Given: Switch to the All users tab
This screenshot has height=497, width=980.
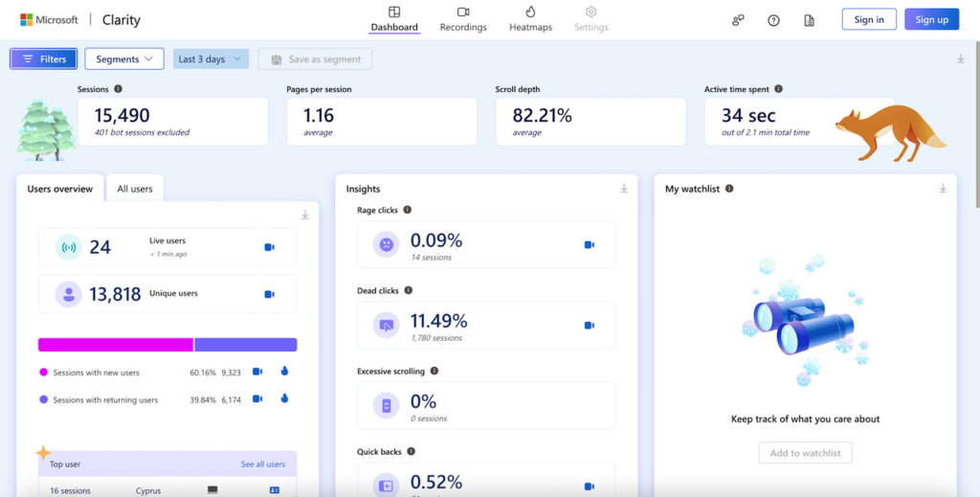Looking at the screenshot, I should click(135, 189).
